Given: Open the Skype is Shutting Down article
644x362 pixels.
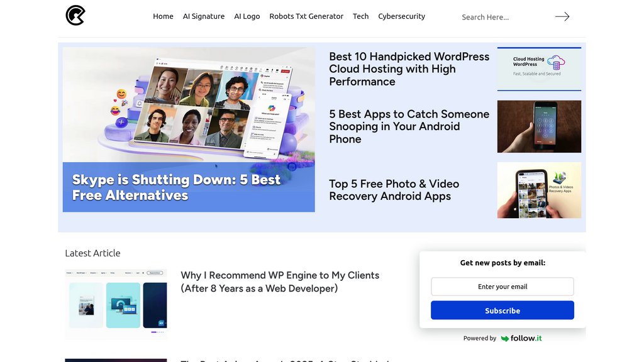Looking at the screenshot, I should [176, 187].
